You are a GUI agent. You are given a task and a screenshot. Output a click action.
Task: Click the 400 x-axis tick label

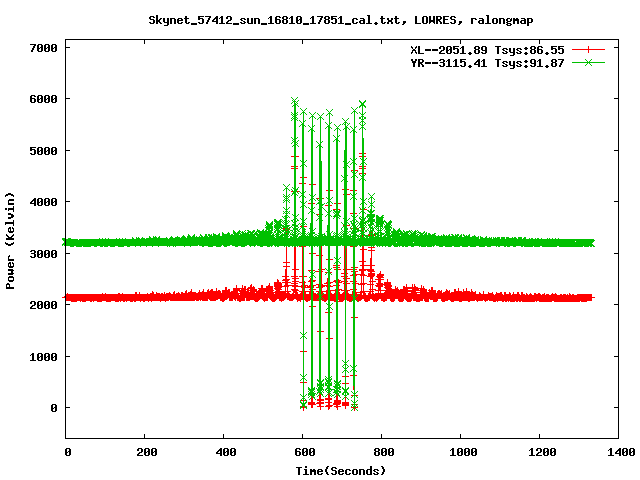point(226,452)
